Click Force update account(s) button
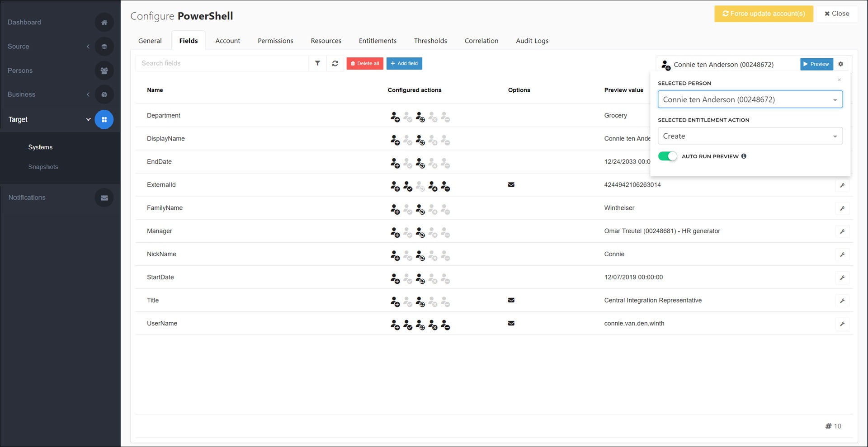Viewport: 868px width, 447px height. pyautogui.click(x=764, y=14)
